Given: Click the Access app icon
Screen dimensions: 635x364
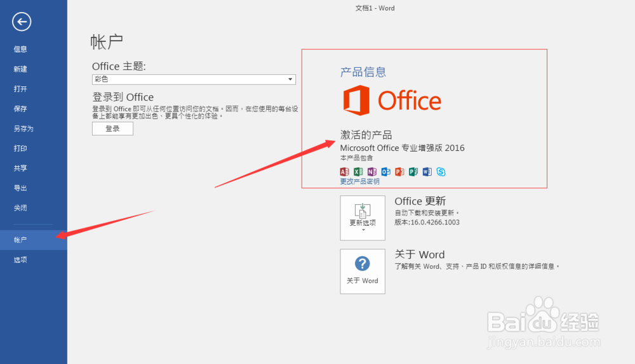Looking at the screenshot, I should [x=345, y=172].
